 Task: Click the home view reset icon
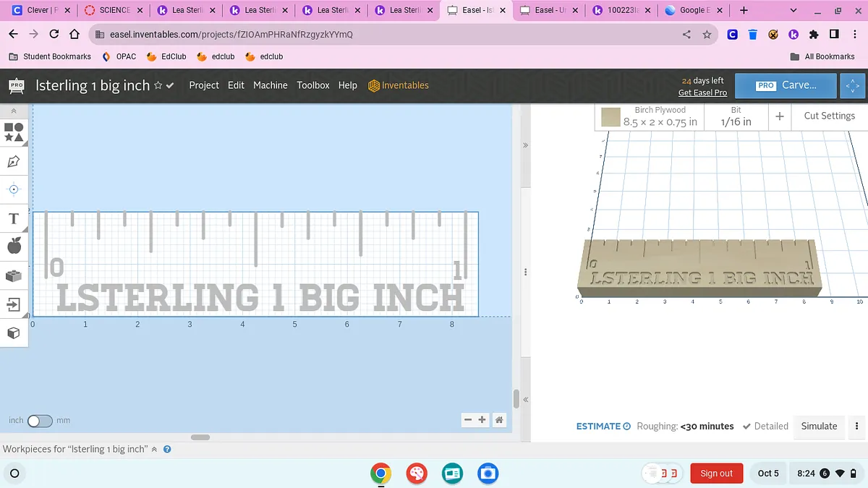tap(498, 420)
